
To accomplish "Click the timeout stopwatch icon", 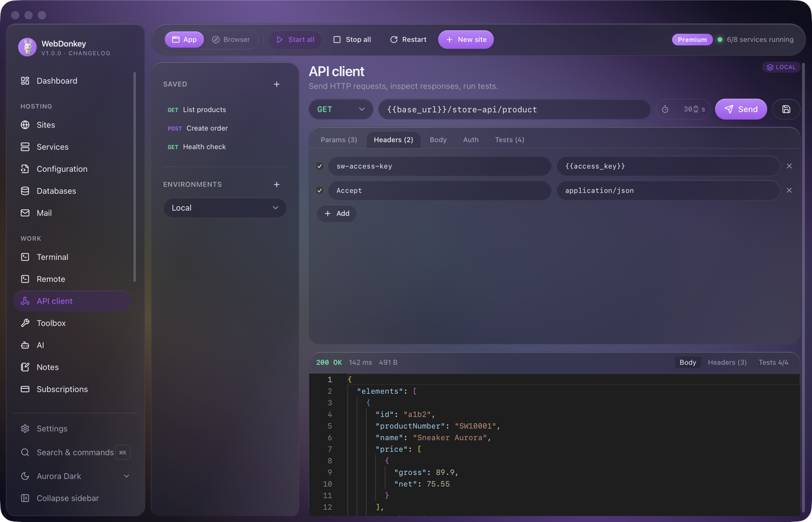I will click(x=665, y=109).
